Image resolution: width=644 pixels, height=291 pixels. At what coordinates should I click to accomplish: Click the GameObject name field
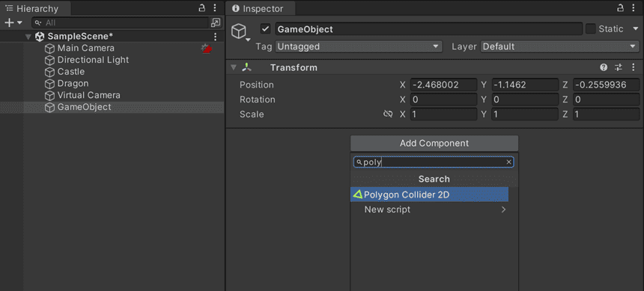pos(428,29)
